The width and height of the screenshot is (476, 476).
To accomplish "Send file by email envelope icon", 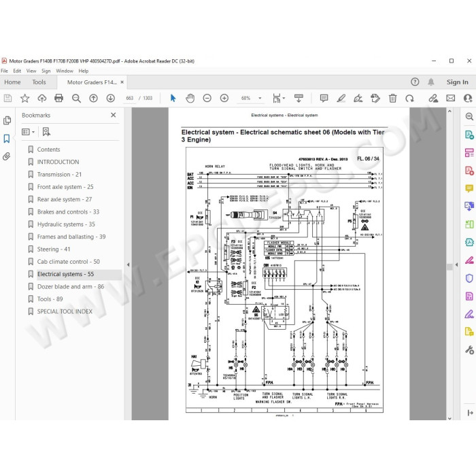I will tap(450, 98).
